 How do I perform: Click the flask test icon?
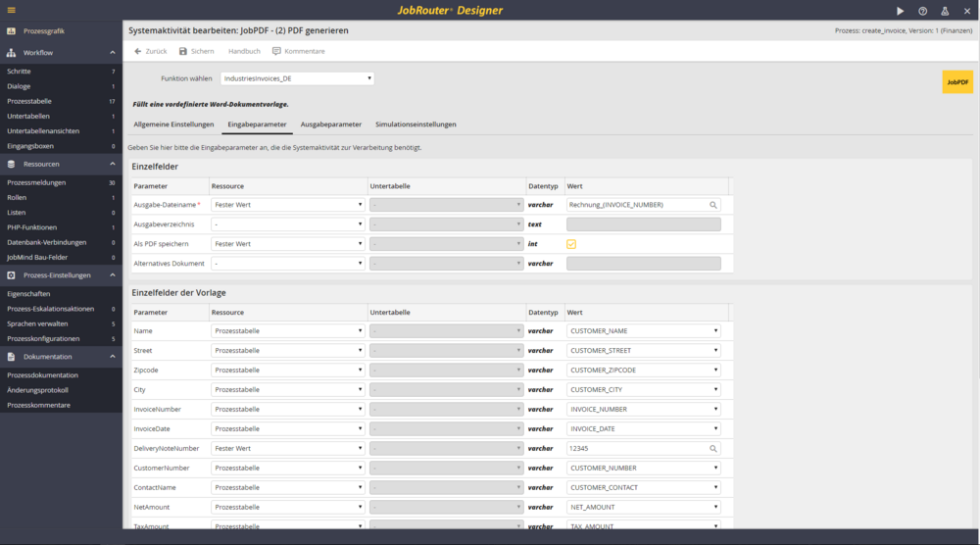tap(945, 11)
